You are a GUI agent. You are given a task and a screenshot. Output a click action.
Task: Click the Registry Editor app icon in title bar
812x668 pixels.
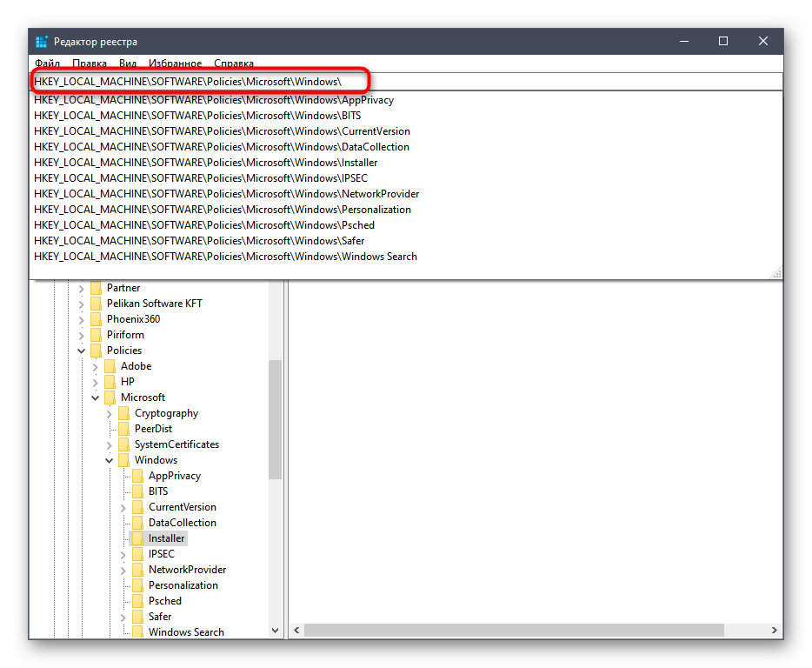click(x=42, y=42)
